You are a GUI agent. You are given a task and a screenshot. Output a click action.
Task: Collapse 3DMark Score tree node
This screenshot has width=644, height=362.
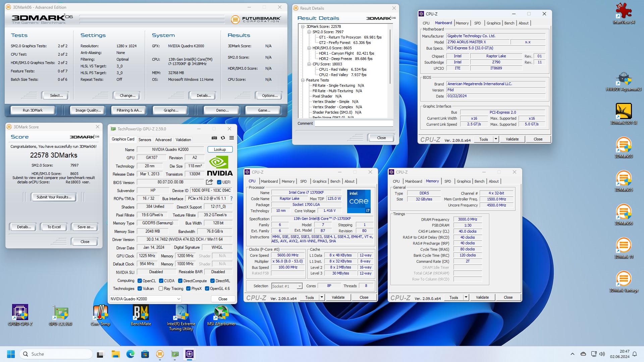(x=303, y=26)
